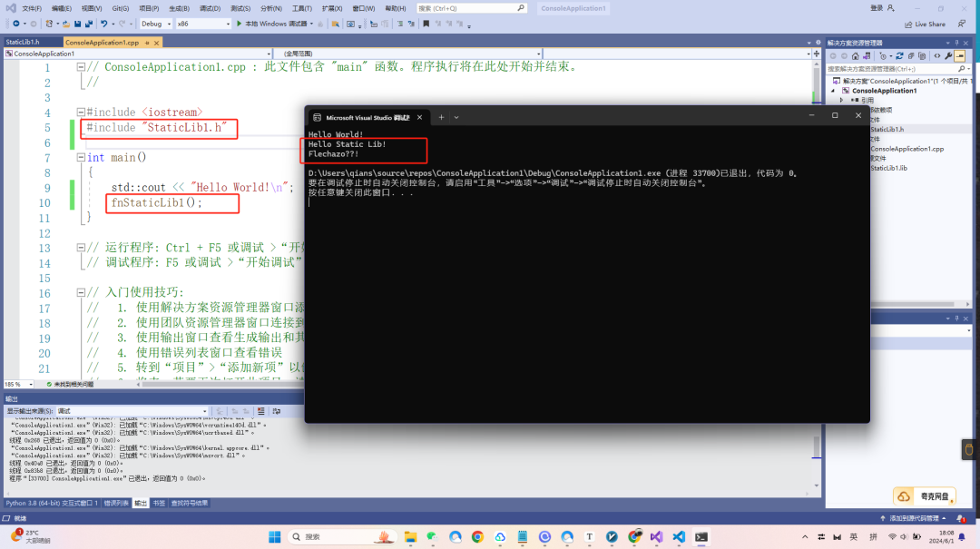Image resolution: width=980 pixels, height=549 pixels.
Task: Start the 本地 Windows 调试器 green play button
Action: pos(240,24)
